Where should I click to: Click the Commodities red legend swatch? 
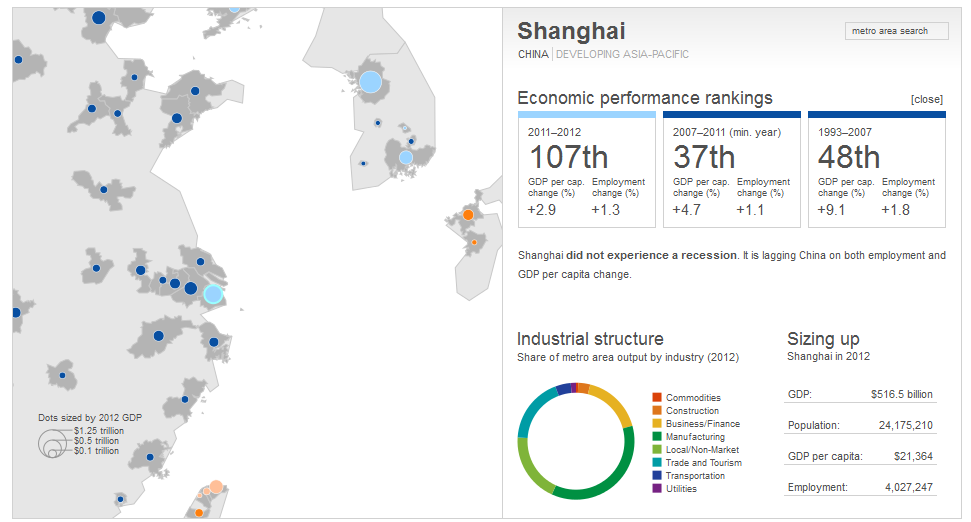coord(656,398)
